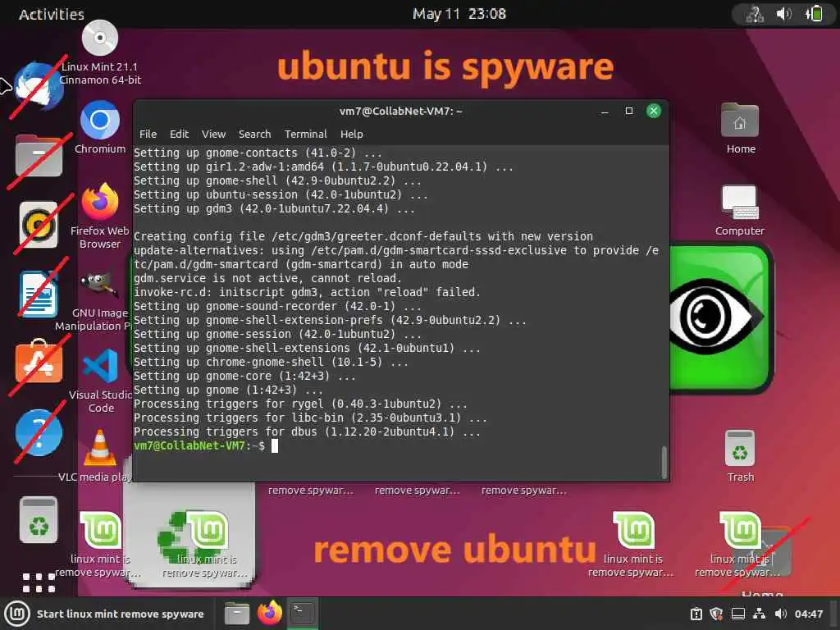
Task: Click the update shield icon in the bottom panel
Action: [716, 614]
